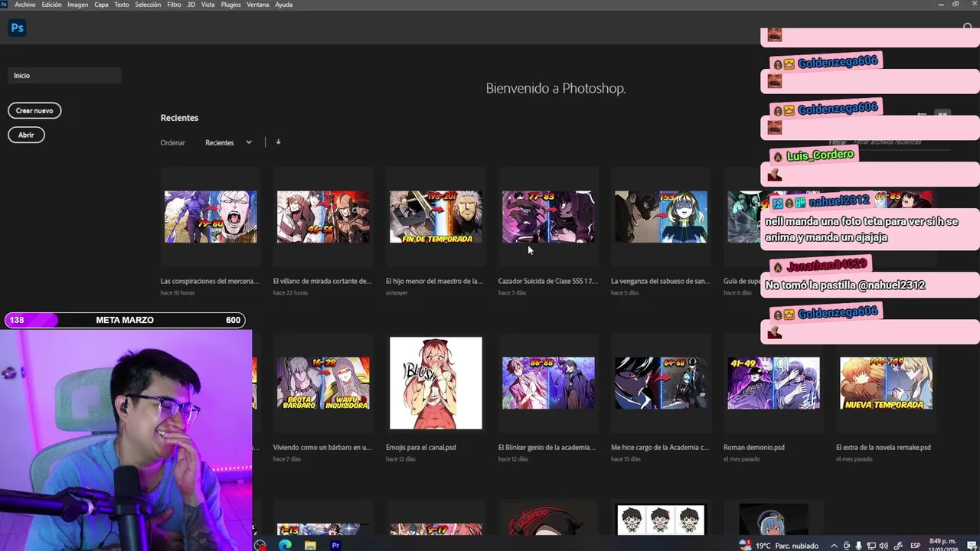Viewport: 980px width, 551px height.
Task: Open the Texto menu
Action: coord(122,5)
